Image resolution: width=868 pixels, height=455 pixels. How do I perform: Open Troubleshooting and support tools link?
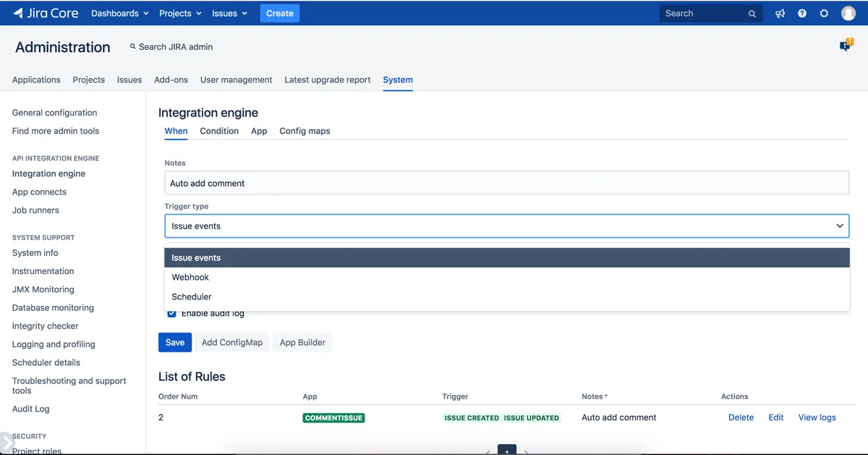click(69, 386)
